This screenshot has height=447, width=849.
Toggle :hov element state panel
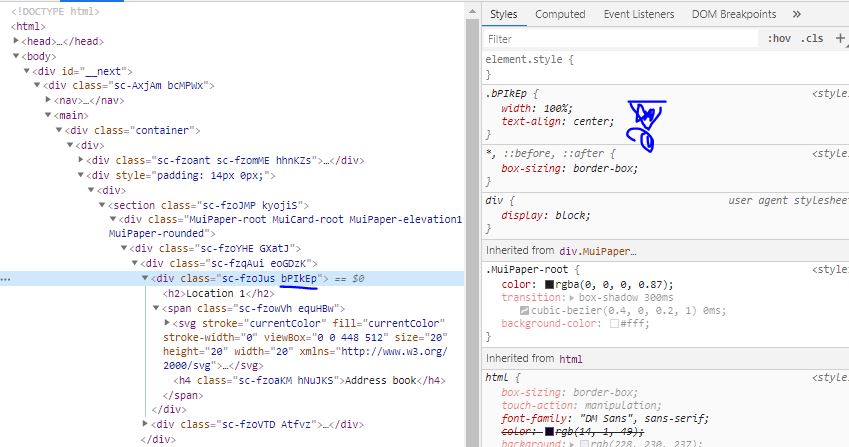(779, 38)
